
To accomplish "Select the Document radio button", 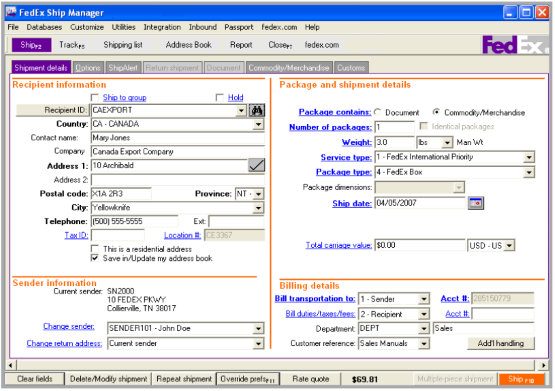I will click(x=378, y=112).
